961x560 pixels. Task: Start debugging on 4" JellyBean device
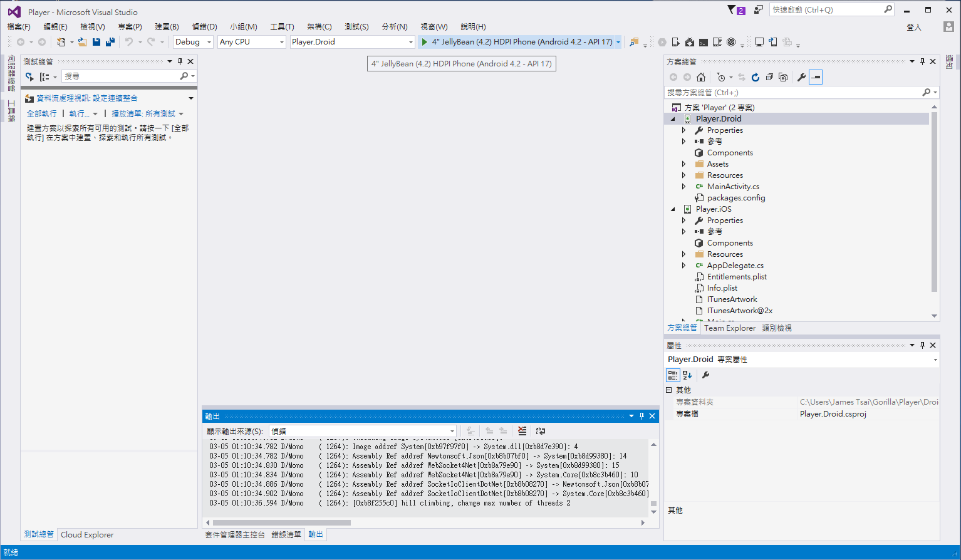click(x=517, y=42)
